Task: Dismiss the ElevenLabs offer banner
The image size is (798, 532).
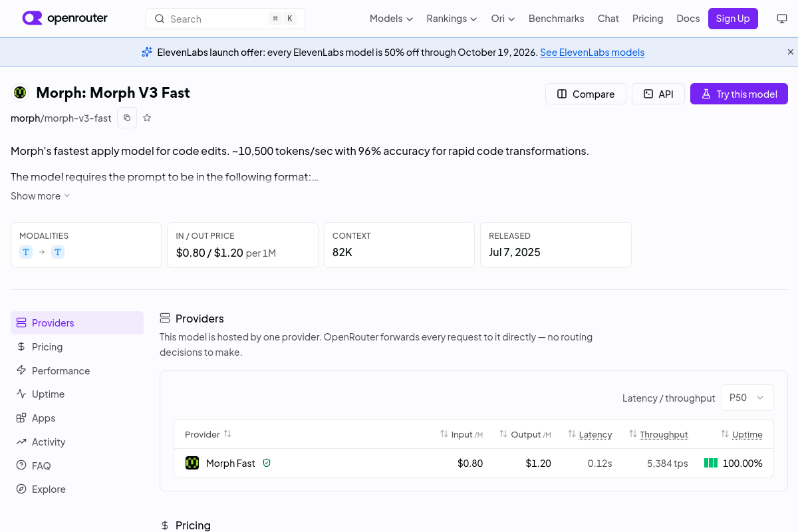Action: (x=791, y=52)
